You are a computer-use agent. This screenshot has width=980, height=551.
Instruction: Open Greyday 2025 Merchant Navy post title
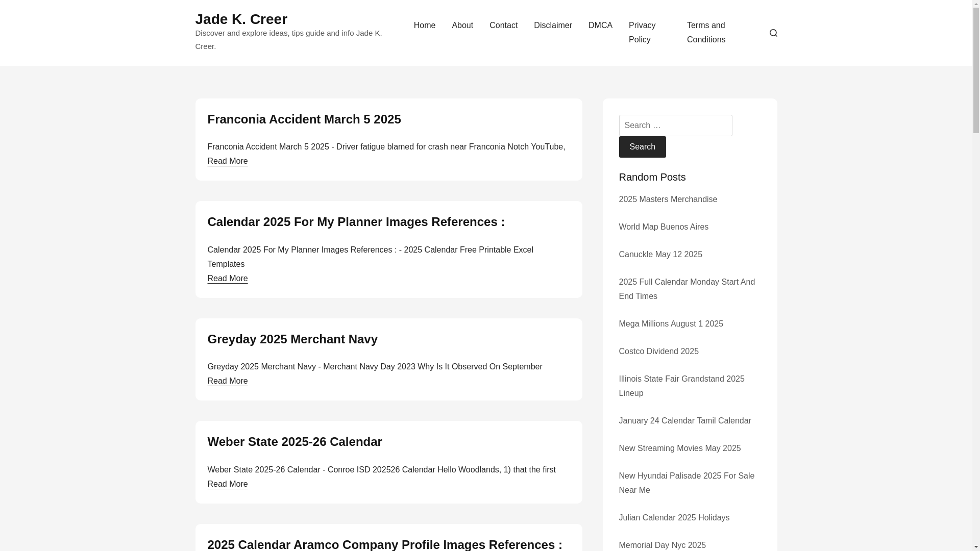pyautogui.click(x=292, y=339)
